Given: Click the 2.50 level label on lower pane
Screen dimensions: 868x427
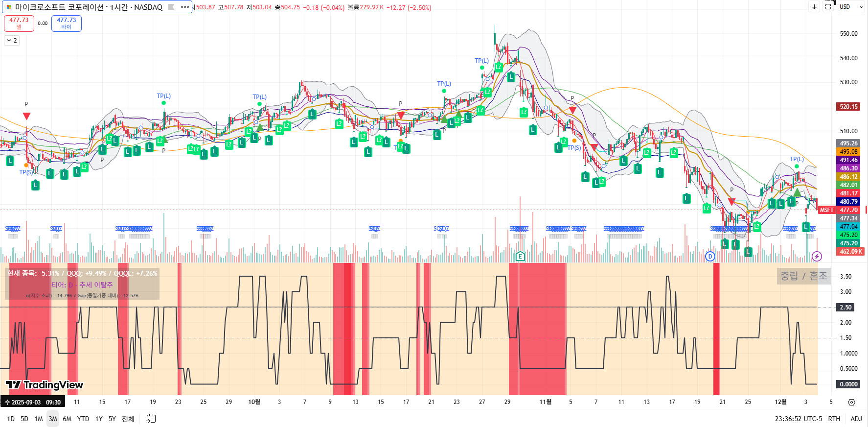Looking at the screenshot, I should click(x=846, y=308).
